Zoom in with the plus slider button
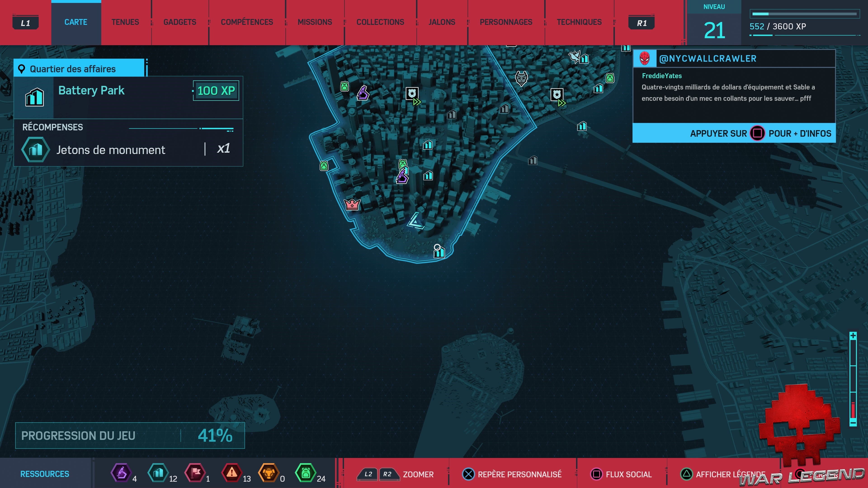The image size is (868, 488). 853,336
